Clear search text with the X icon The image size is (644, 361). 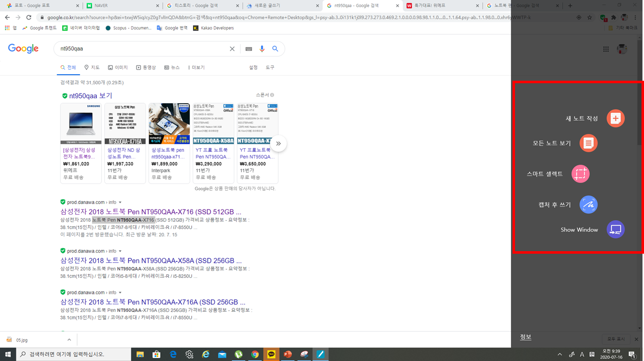[x=232, y=49]
